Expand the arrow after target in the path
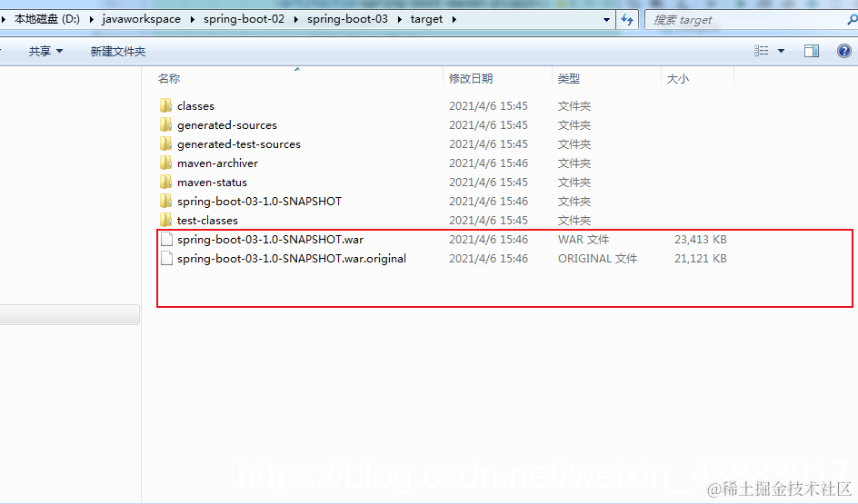Screen dimensions: 858x504 [454, 19]
